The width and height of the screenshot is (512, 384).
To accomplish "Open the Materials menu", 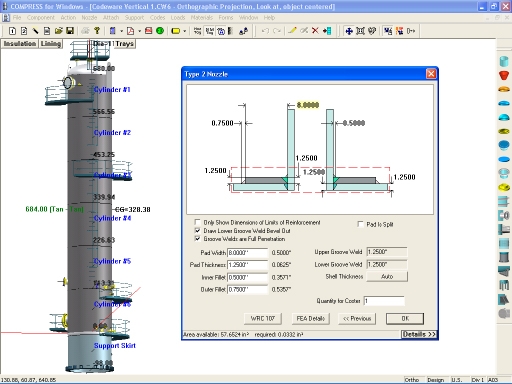I will 202,17.
